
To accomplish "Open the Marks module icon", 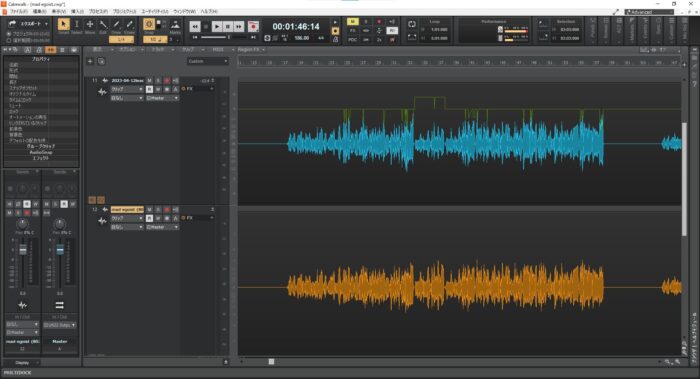I will (x=175, y=24).
